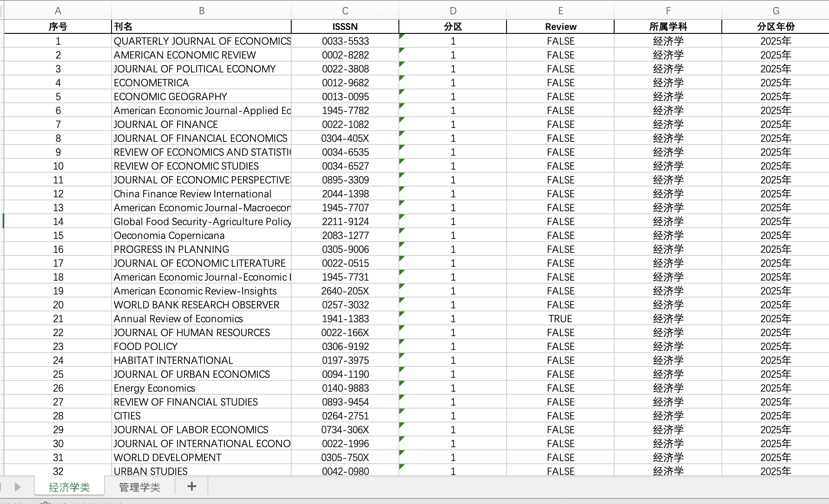
Task: Click ISSN cell 0042-0980
Action: (345, 471)
